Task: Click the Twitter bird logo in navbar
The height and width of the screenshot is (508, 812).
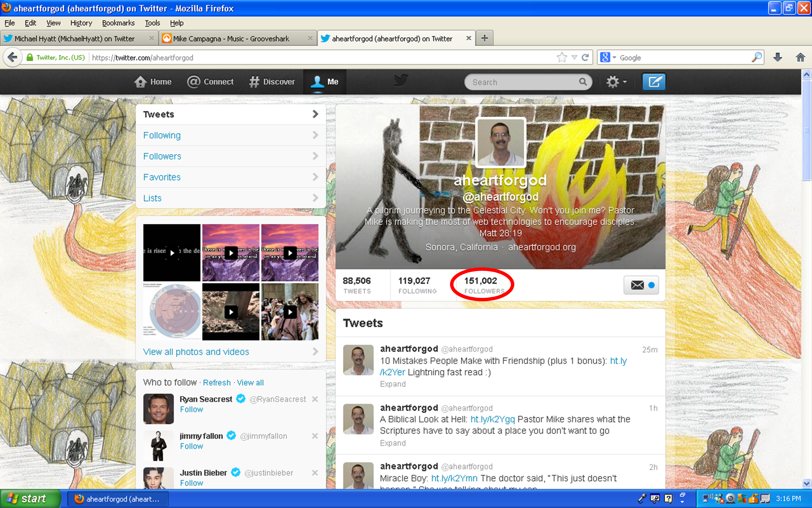Action: pos(401,81)
